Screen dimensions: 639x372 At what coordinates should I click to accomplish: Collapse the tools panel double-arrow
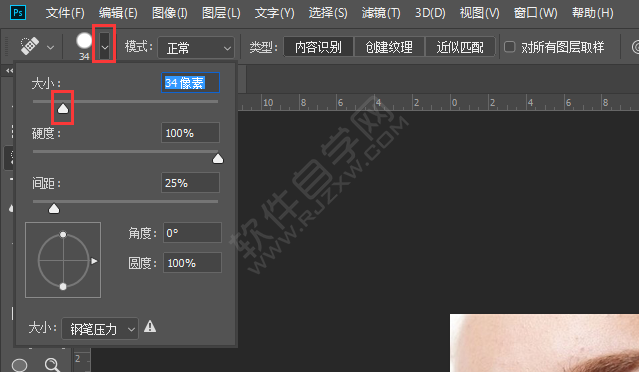coord(9,70)
